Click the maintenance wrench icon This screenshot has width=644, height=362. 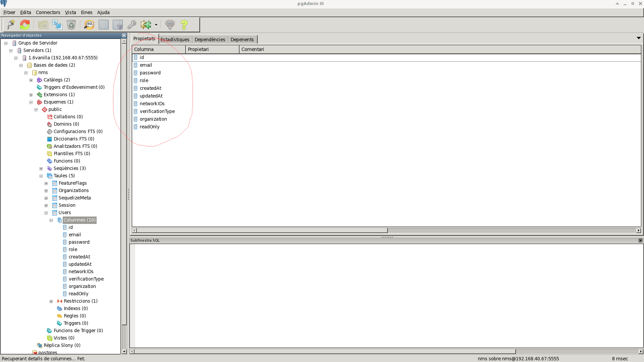click(x=131, y=25)
